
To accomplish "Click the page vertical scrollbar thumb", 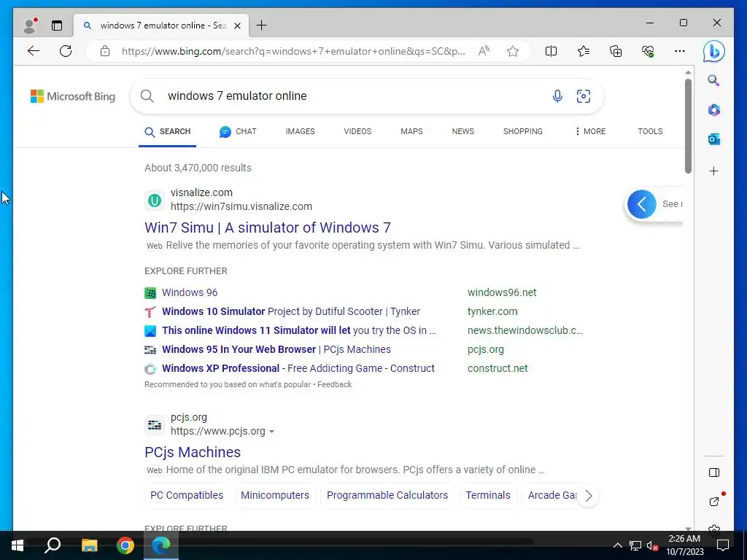I will click(688, 126).
